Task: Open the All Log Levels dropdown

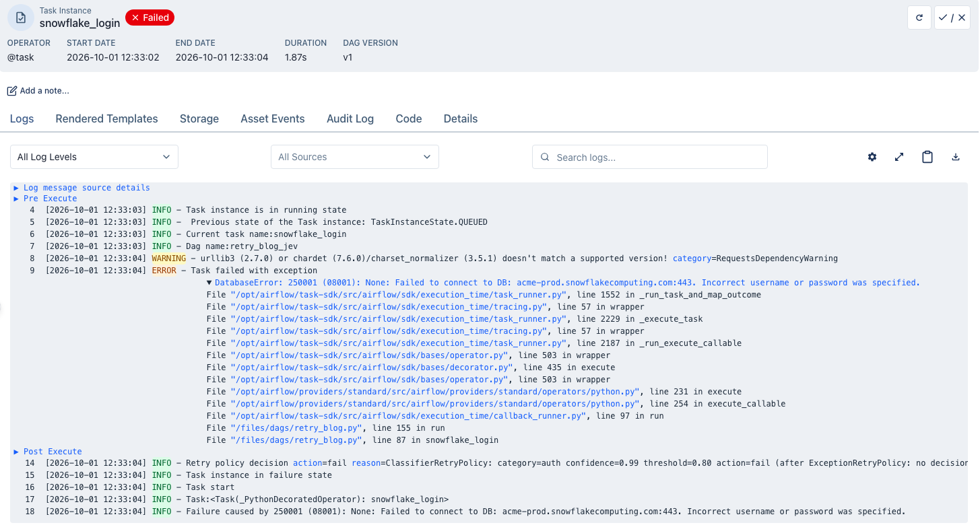Action: [x=94, y=157]
